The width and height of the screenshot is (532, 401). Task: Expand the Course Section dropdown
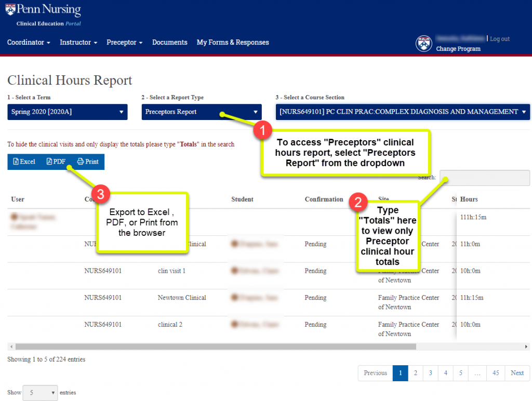(x=403, y=112)
